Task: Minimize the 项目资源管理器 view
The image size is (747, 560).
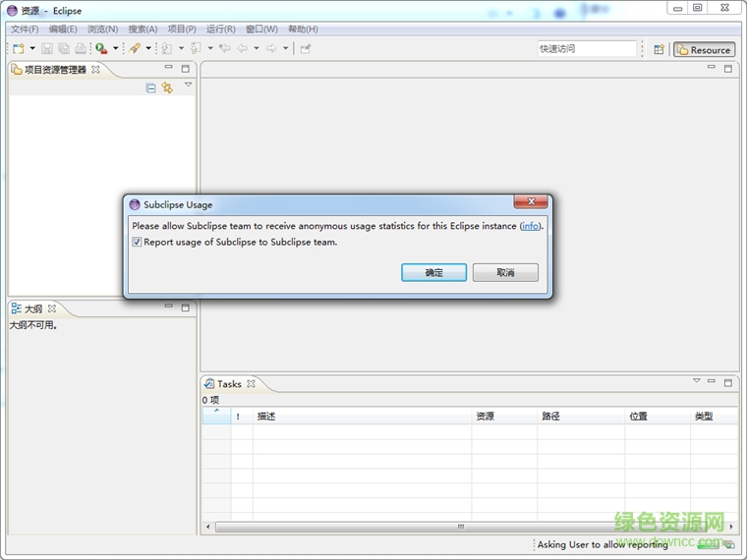Action: click(169, 67)
